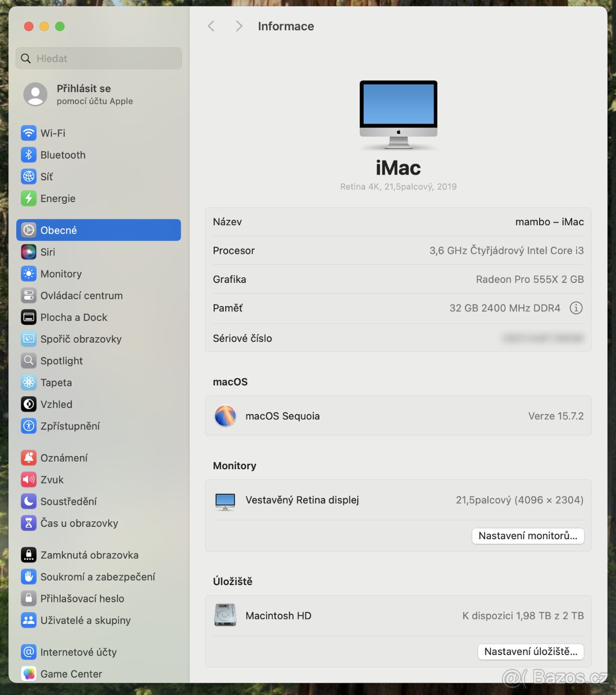Click the back navigation chevron
This screenshot has height=695, width=616.
coord(211,26)
